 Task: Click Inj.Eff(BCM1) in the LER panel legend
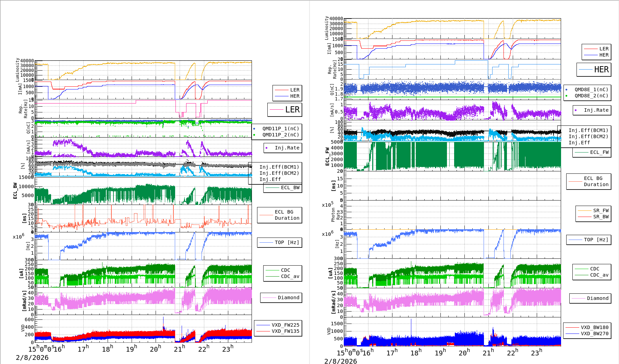279,167
